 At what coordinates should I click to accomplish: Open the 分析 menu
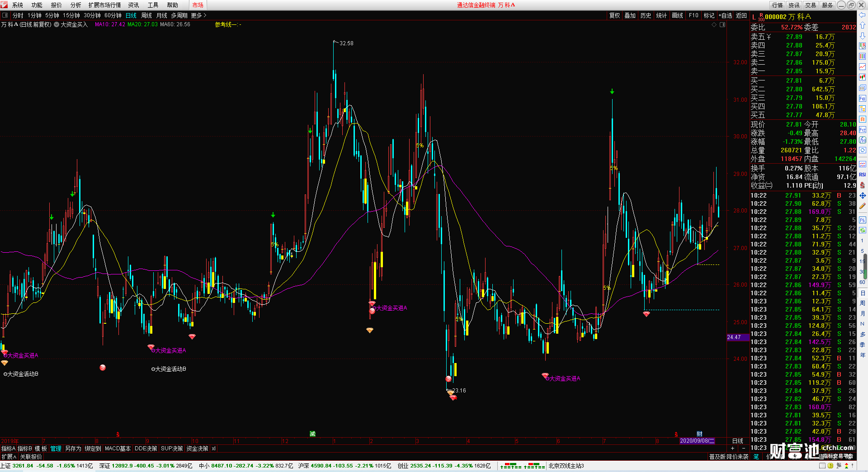tap(75, 5)
